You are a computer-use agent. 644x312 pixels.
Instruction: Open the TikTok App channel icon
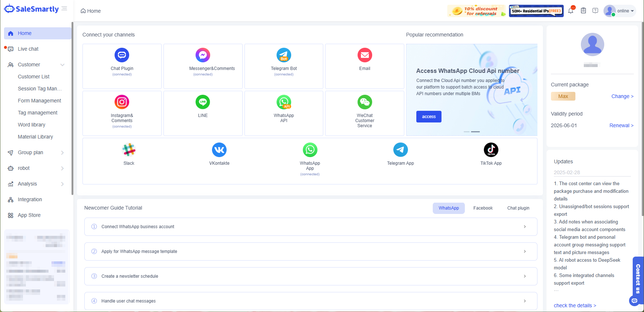click(491, 150)
